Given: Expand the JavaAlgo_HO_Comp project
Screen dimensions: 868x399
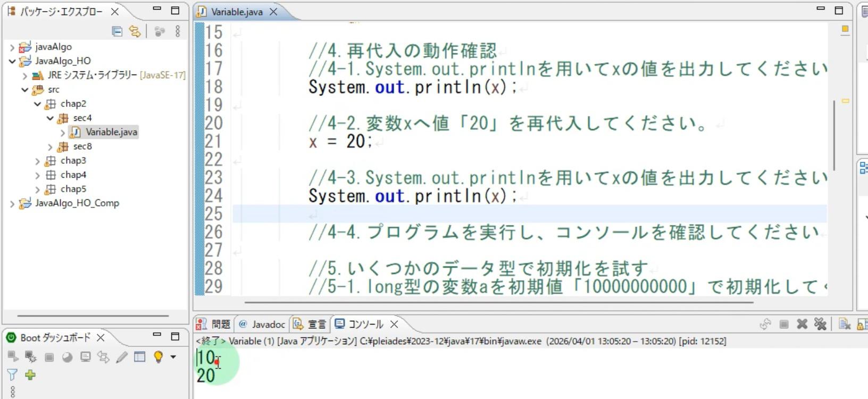Looking at the screenshot, I should 12,203.
